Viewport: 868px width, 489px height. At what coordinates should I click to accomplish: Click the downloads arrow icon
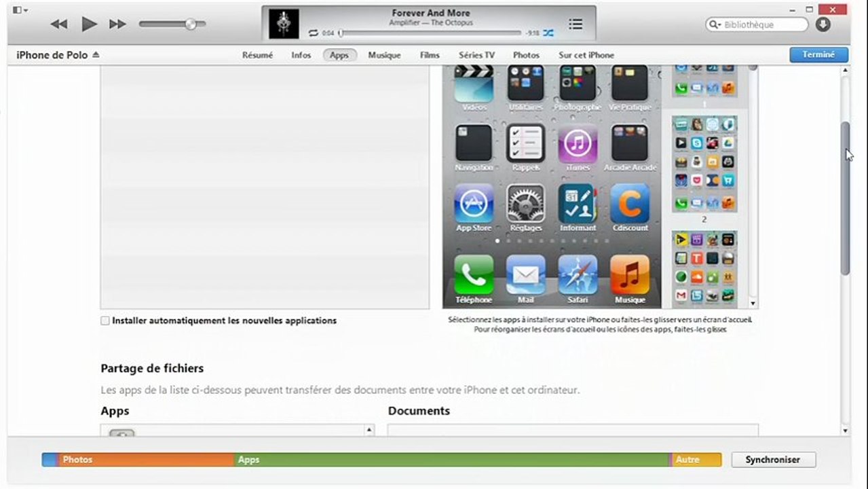point(823,24)
